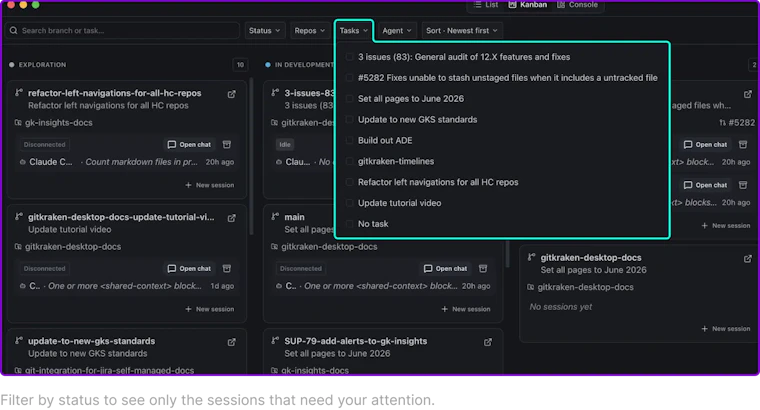Switch to Console view tab
760x410 pixels.
click(x=577, y=4)
